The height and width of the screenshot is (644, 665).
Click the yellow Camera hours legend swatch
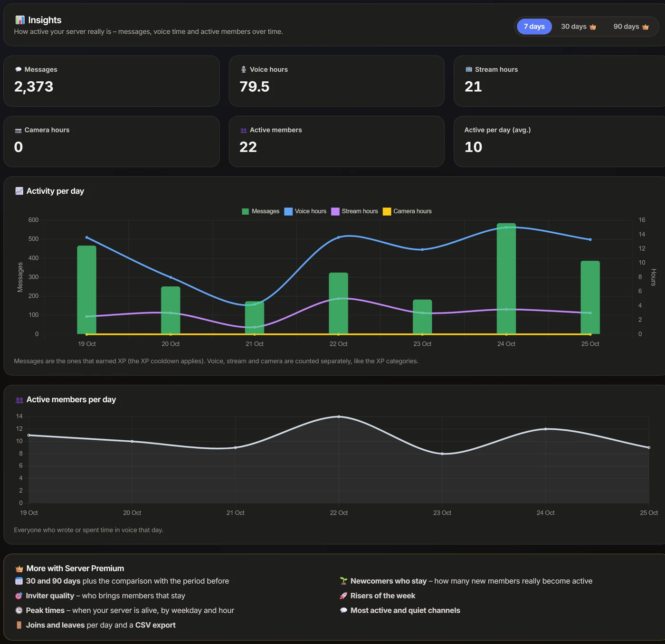pos(387,211)
